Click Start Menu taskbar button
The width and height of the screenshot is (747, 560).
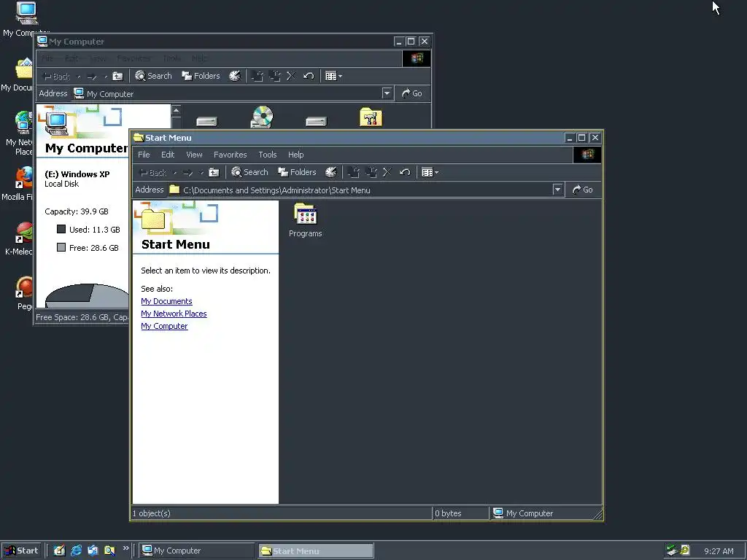(316, 551)
